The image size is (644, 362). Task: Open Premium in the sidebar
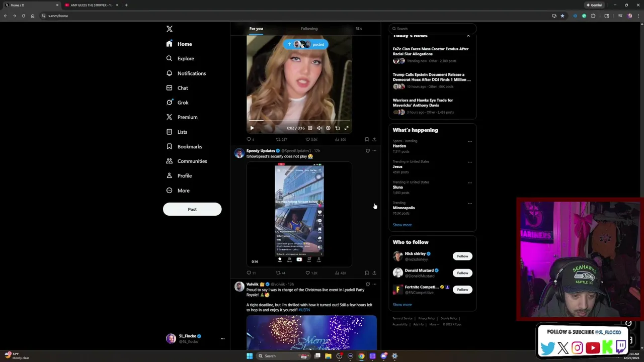click(x=182, y=117)
